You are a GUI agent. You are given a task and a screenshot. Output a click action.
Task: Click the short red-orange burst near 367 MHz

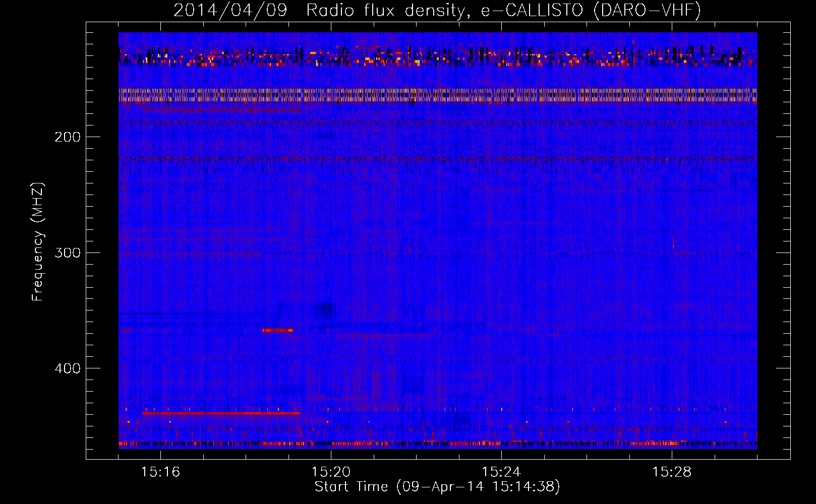277,330
